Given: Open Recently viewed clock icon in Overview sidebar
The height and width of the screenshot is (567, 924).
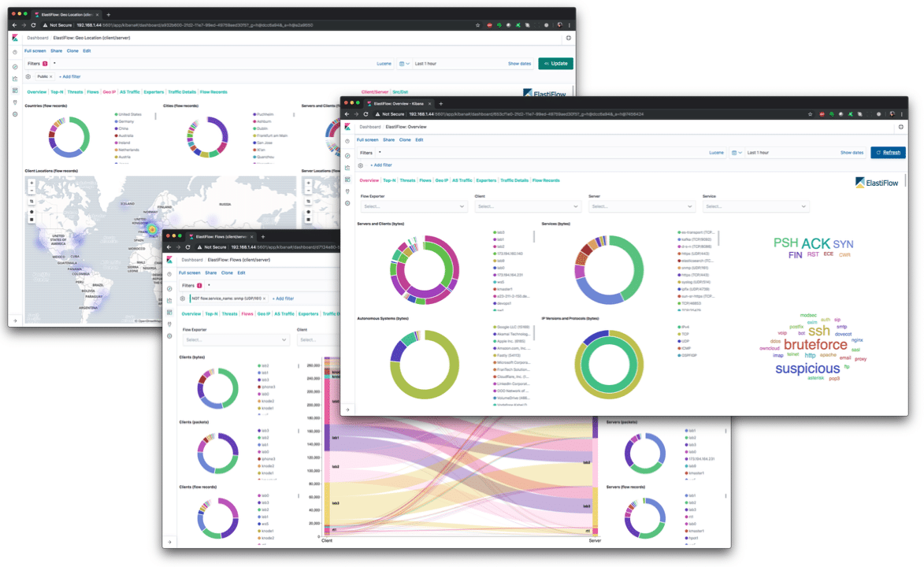Looking at the screenshot, I should click(x=347, y=142).
